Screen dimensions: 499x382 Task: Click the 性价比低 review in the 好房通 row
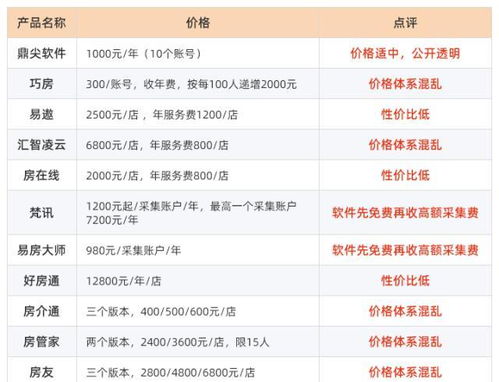(x=405, y=281)
